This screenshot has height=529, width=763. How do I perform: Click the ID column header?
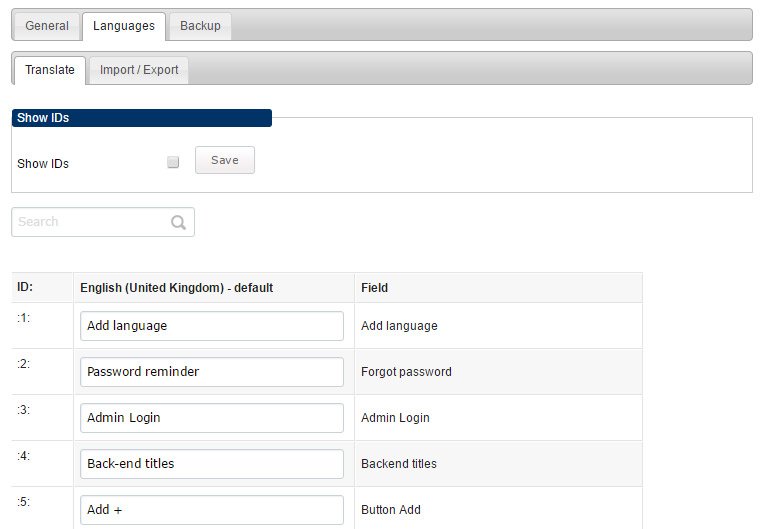click(x=25, y=287)
